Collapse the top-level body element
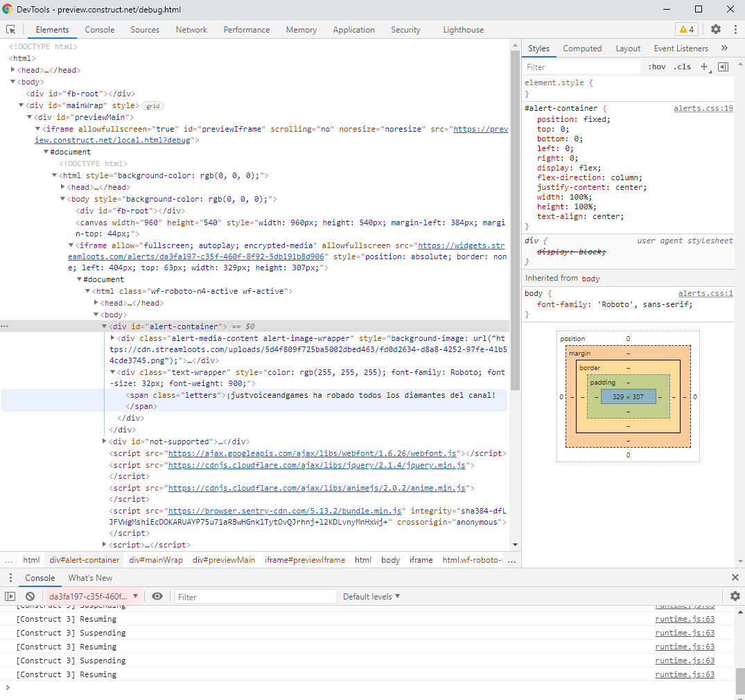This screenshot has height=700, width=745. (13, 82)
